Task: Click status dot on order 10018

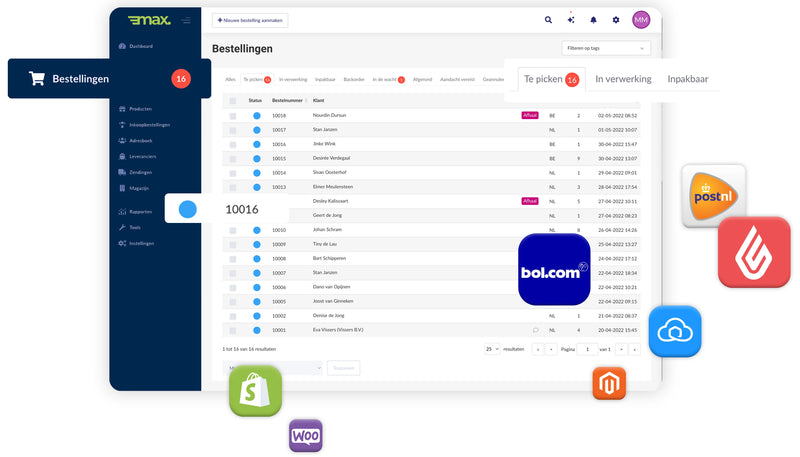Action: (257, 116)
